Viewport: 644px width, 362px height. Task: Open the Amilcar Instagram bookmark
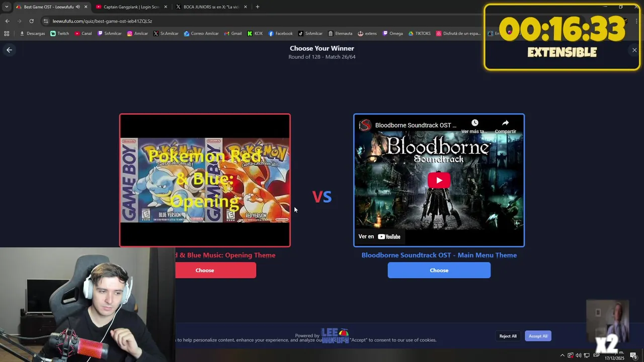[x=137, y=34]
